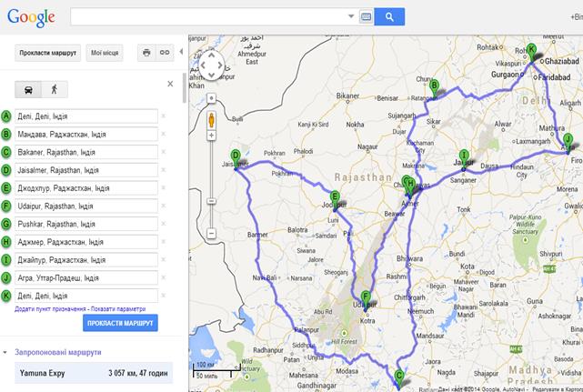Click Запропоновані маршрути heading

[58, 352]
